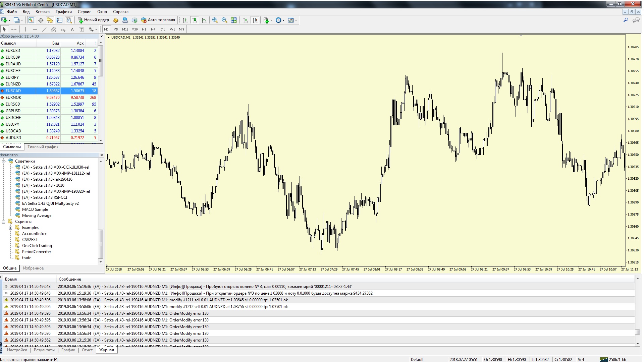Zoom in on the chart

point(215,20)
